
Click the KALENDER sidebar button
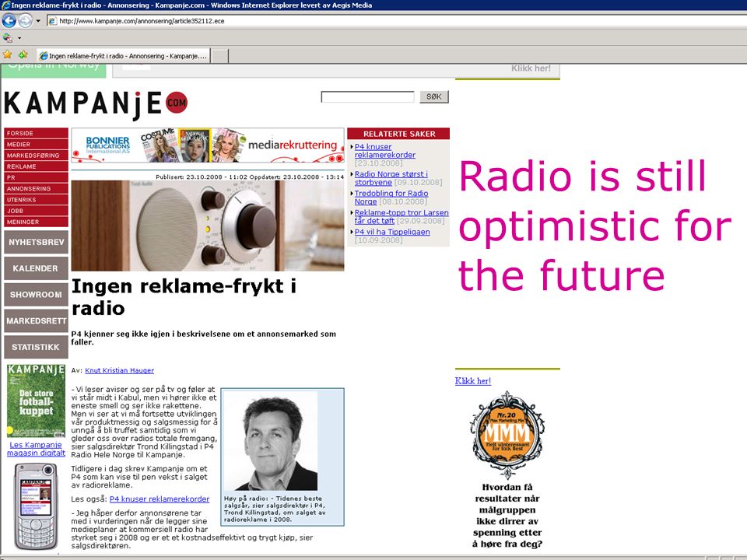point(37,268)
